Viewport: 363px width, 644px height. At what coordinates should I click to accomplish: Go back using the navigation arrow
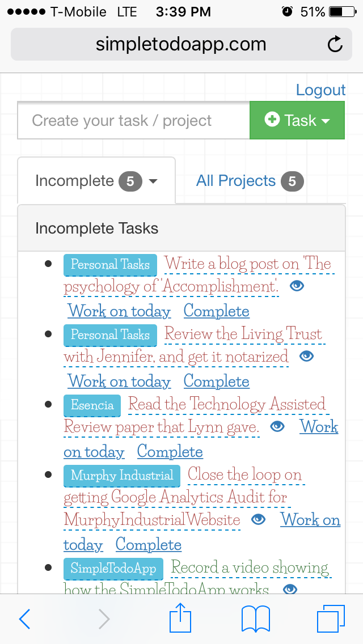[24, 618]
